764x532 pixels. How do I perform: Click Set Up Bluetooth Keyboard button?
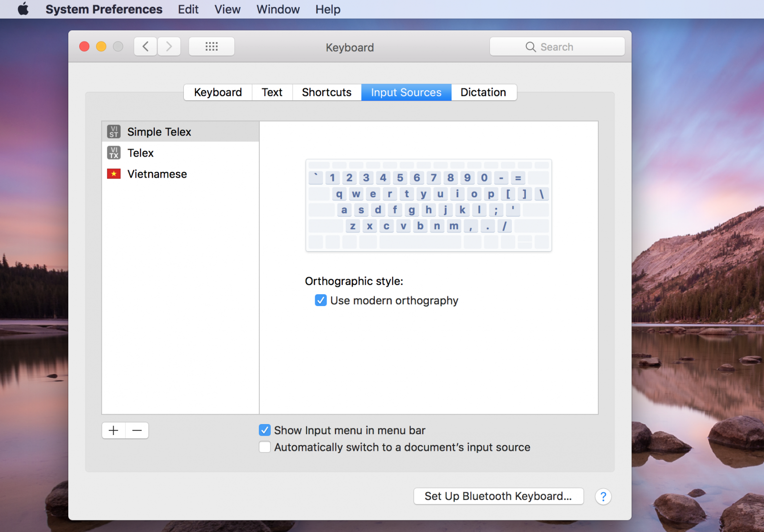pyautogui.click(x=499, y=496)
